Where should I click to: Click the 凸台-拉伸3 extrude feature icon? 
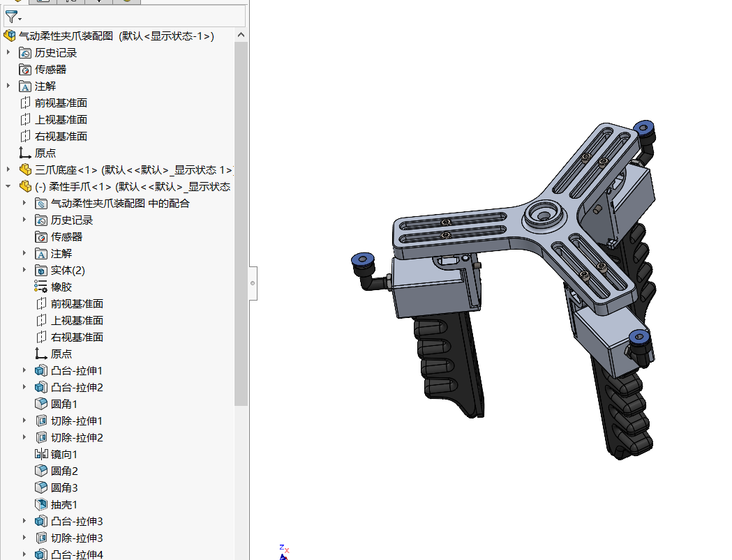(x=41, y=521)
